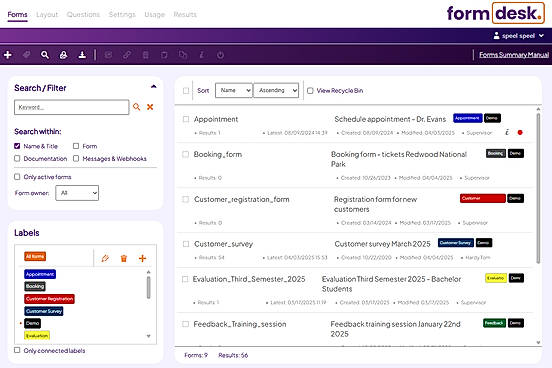
Task: Open the Results tab
Action: click(x=185, y=14)
